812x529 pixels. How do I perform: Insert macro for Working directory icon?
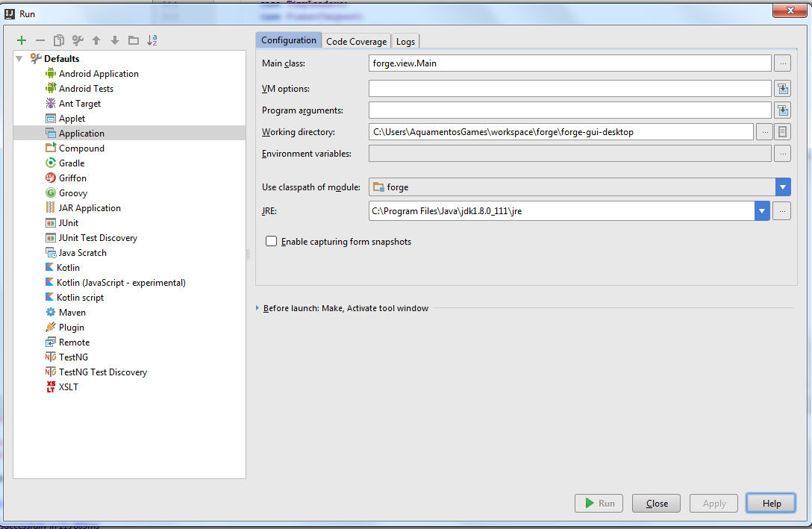(x=781, y=132)
